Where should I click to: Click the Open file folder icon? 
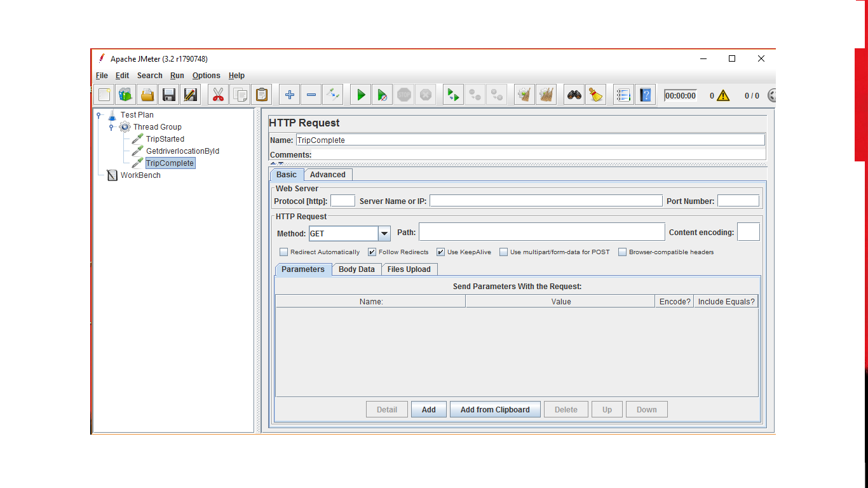(147, 95)
